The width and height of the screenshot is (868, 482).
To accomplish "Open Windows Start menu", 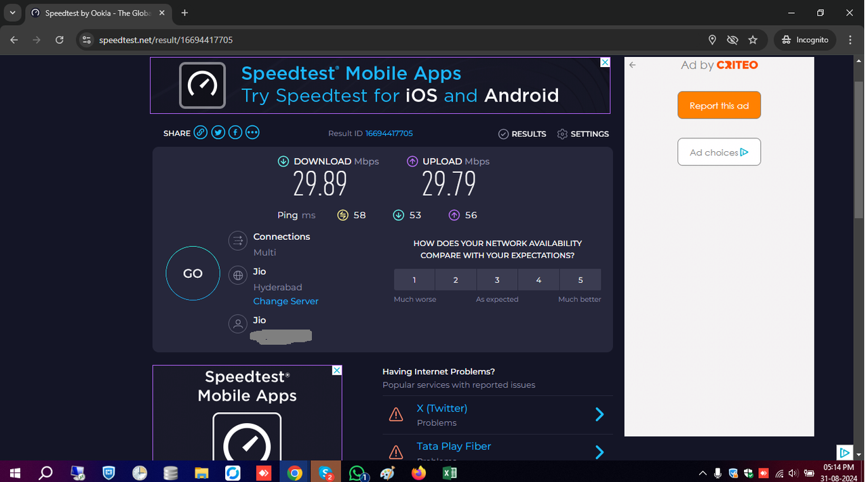I will (x=14, y=473).
